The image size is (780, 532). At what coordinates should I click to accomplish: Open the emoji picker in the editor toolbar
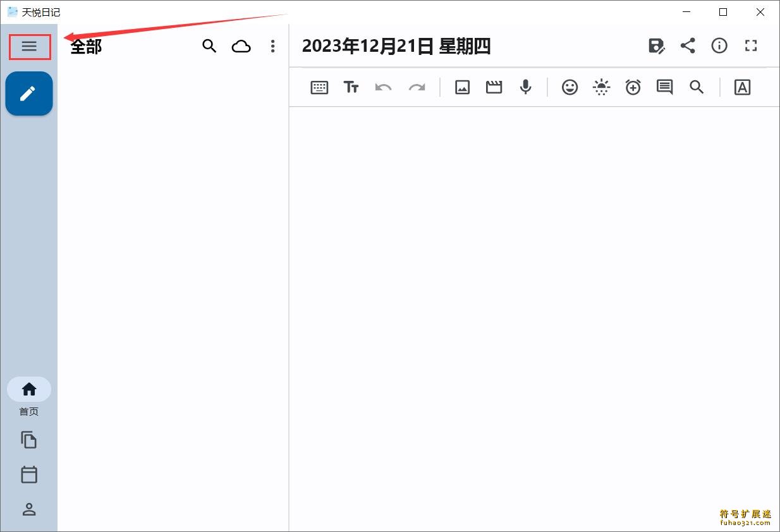coord(570,87)
